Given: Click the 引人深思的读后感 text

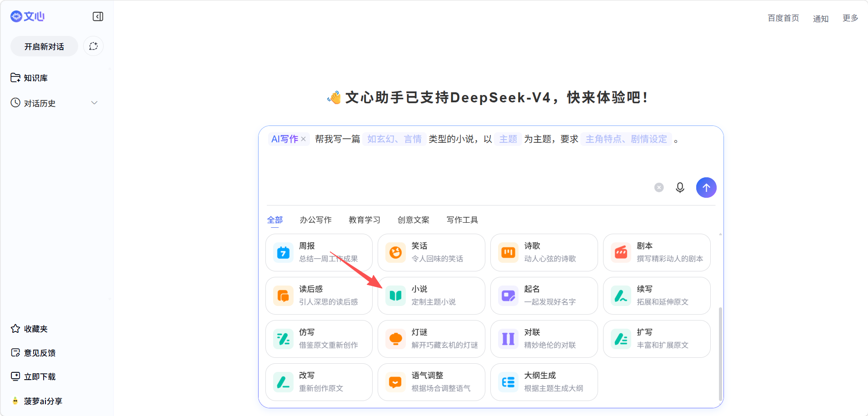Looking at the screenshot, I should pos(329,302).
